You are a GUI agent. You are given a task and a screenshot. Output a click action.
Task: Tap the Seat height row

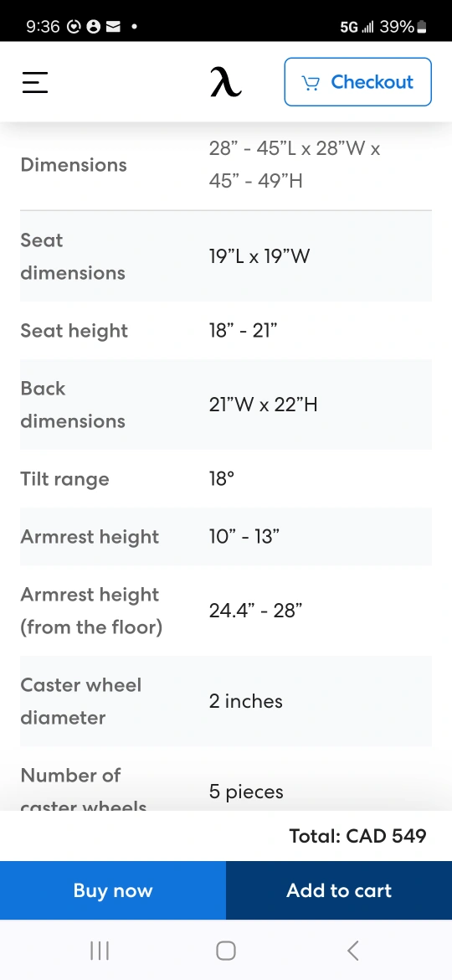point(226,331)
